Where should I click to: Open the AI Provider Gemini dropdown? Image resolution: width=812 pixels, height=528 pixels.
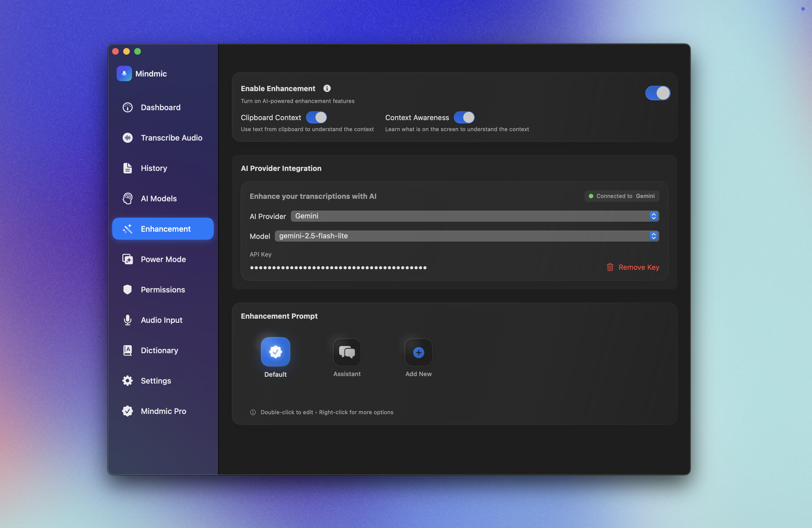coord(474,216)
